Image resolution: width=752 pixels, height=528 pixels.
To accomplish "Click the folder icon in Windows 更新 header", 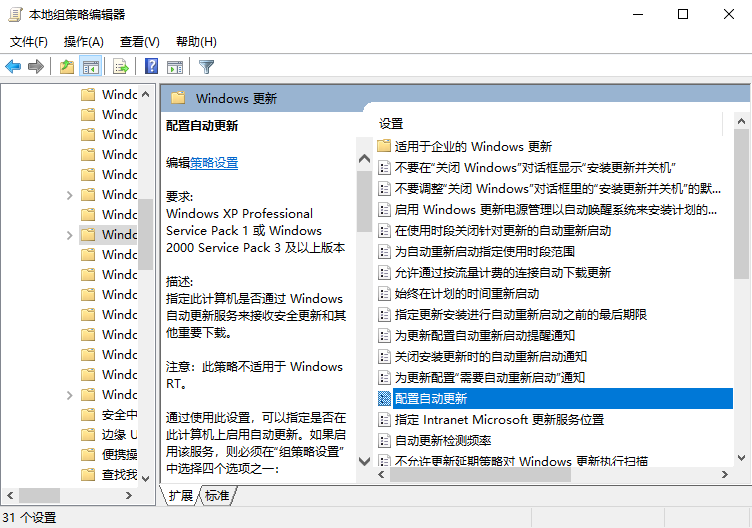I will tap(178, 98).
